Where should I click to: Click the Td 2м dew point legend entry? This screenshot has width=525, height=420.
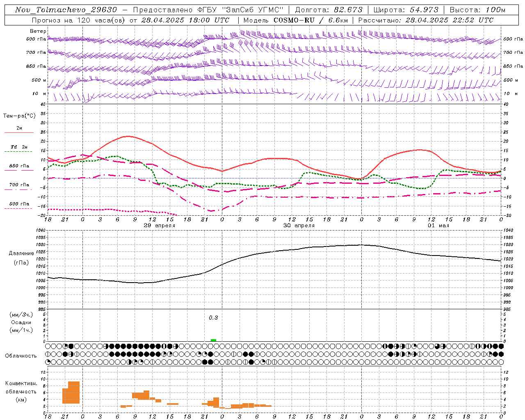pos(19,147)
